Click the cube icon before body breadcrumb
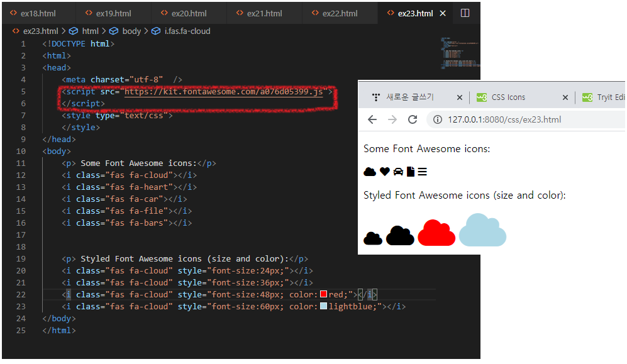The height and width of the screenshot is (364, 627). click(114, 31)
